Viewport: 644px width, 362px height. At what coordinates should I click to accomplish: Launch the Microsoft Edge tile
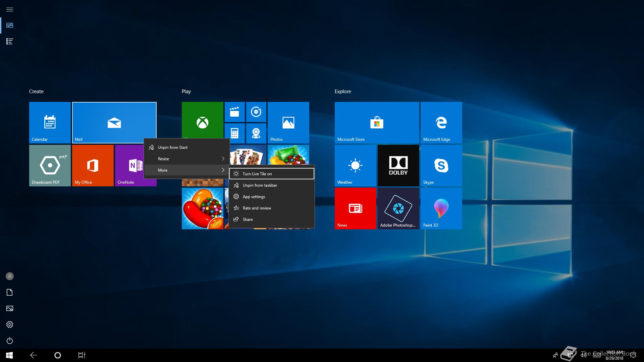pyautogui.click(x=441, y=123)
